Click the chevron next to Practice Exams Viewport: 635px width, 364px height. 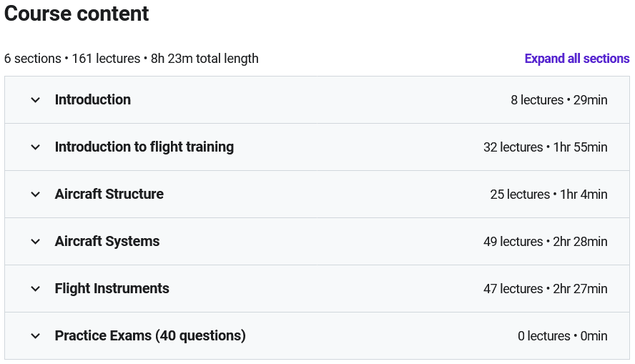pyautogui.click(x=36, y=336)
